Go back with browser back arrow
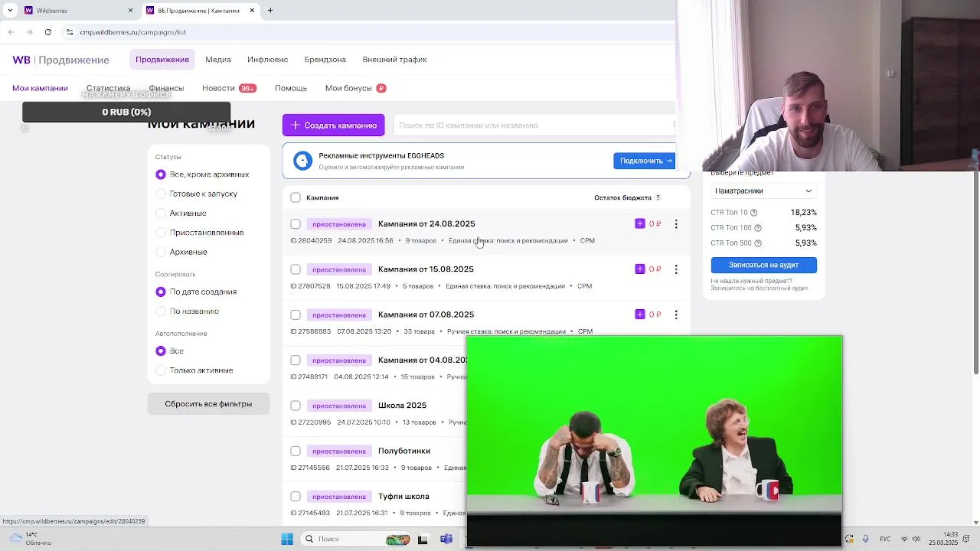 click(11, 32)
